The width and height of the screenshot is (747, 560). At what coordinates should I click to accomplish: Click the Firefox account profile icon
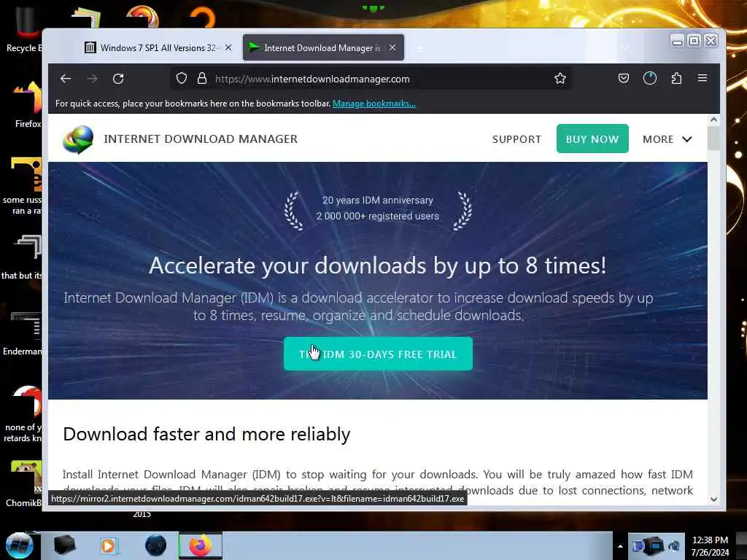(650, 78)
